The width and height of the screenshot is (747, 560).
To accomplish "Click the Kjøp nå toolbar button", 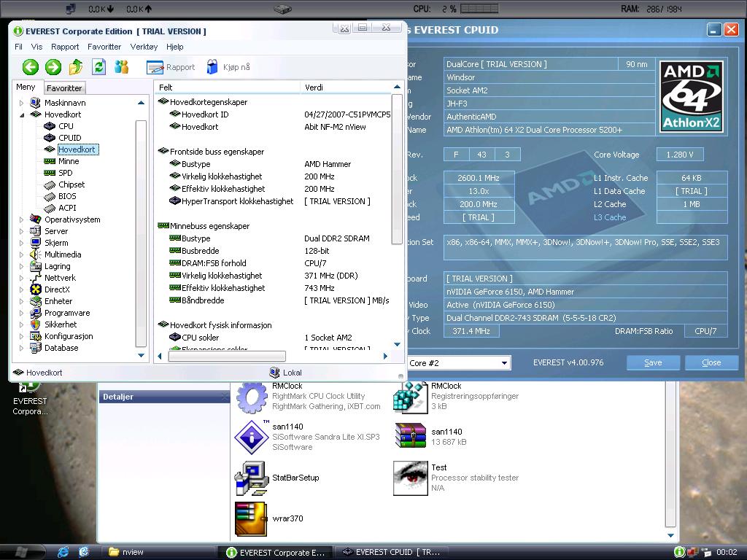I will click(228, 67).
